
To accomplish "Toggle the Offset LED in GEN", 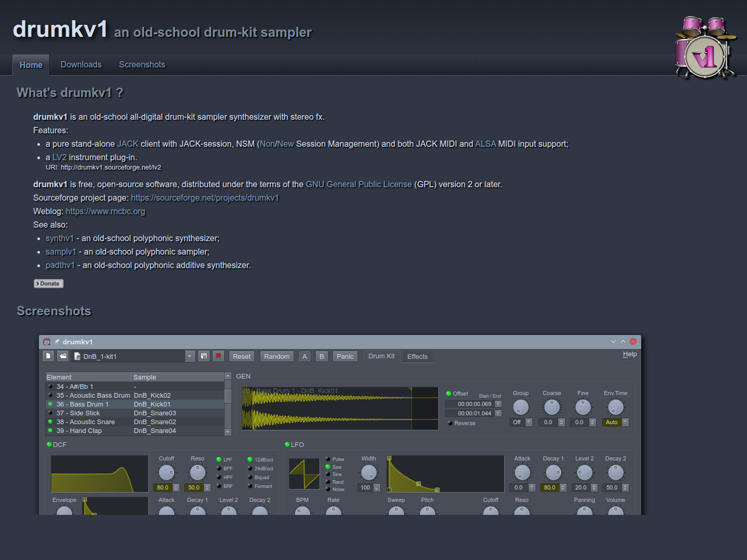I will point(449,394).
